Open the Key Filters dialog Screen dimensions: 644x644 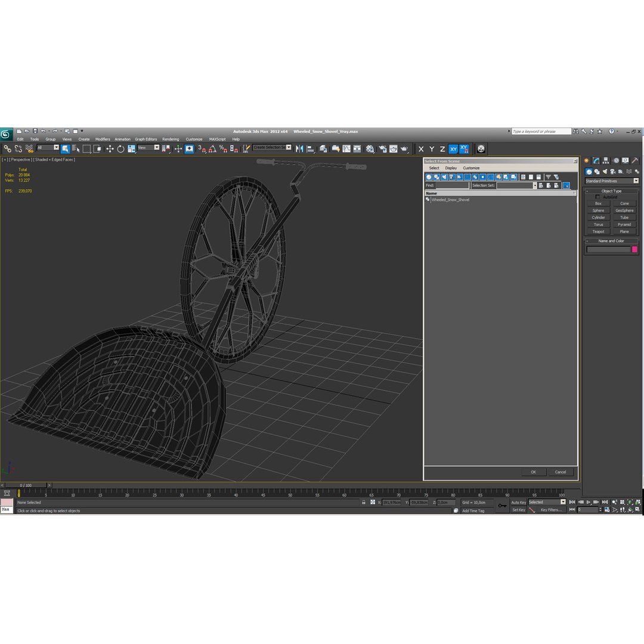[x=551, y=510]
